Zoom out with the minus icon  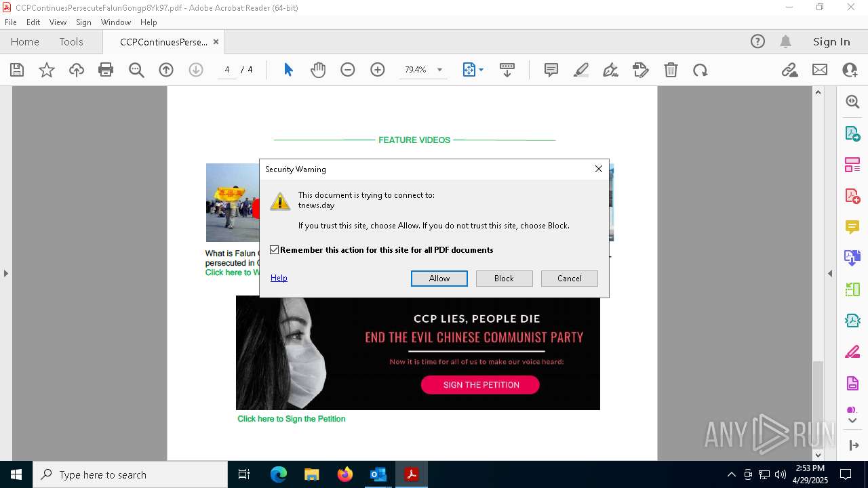(x=348, y=70)
